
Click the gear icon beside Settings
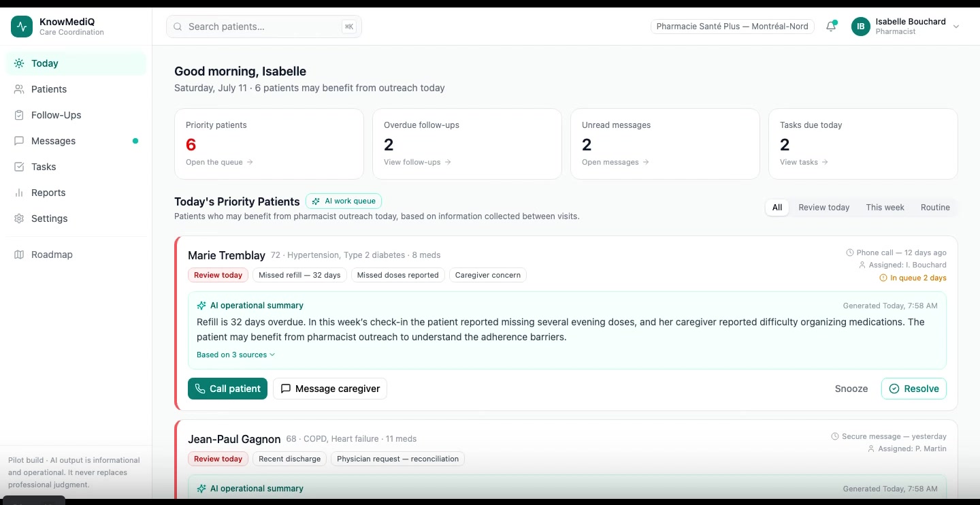click(x=19, y=218)
